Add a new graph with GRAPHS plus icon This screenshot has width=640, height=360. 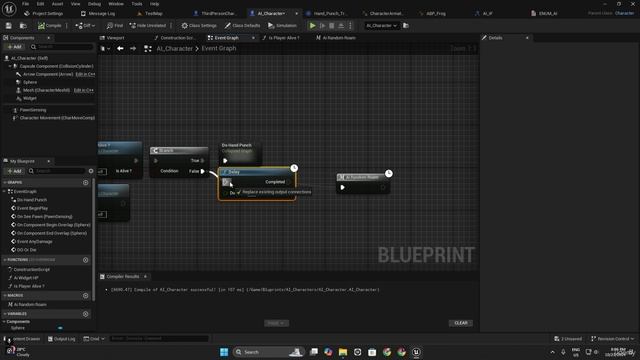pos(85,183)
